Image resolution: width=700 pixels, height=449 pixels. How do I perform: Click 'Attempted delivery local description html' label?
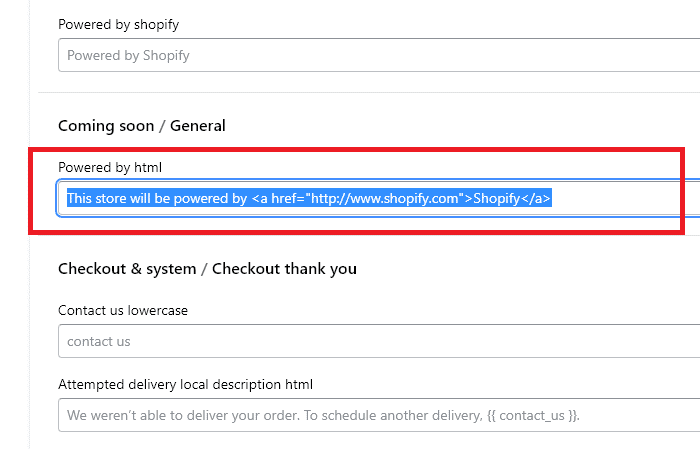185,384
